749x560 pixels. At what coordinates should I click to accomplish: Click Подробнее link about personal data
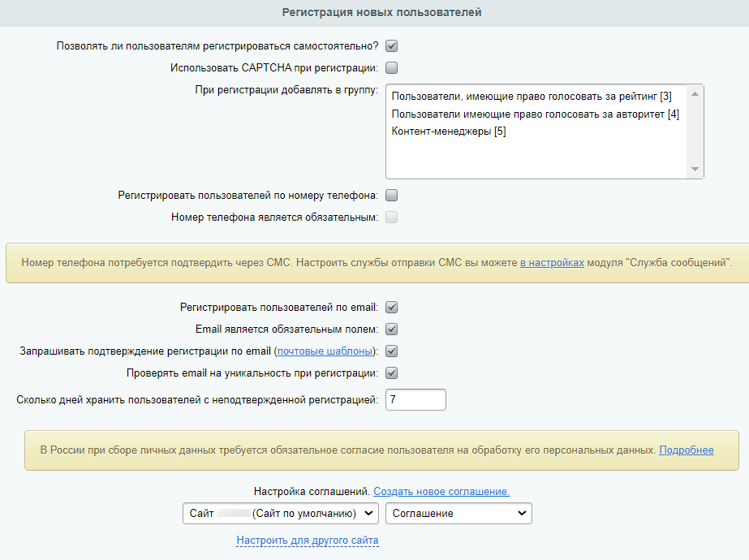pyautogui.click(x=686, y=450)
